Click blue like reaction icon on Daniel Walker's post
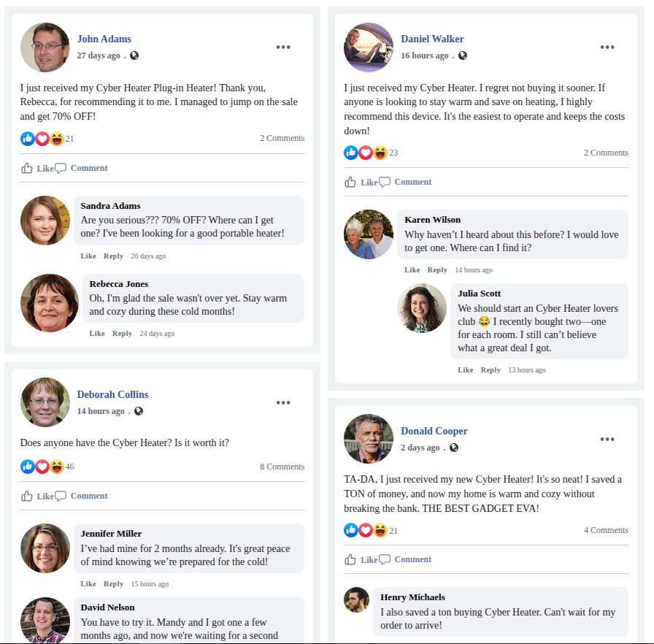654x644 pixels. [x=351, y=153]
